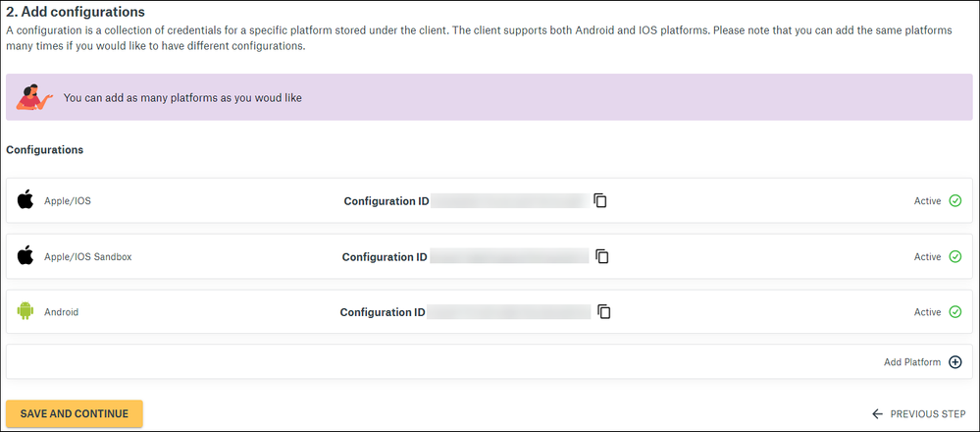Click Active status in Apple/IOS row
Screen dimensions: 980x432
click(x=927, y=201)
